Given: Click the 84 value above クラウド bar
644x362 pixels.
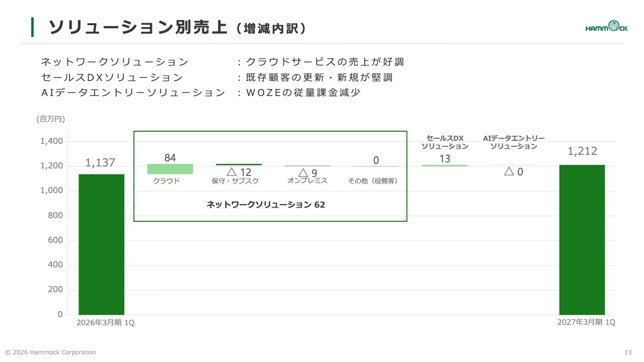Looking at the screenshot, I should point(170,158).
